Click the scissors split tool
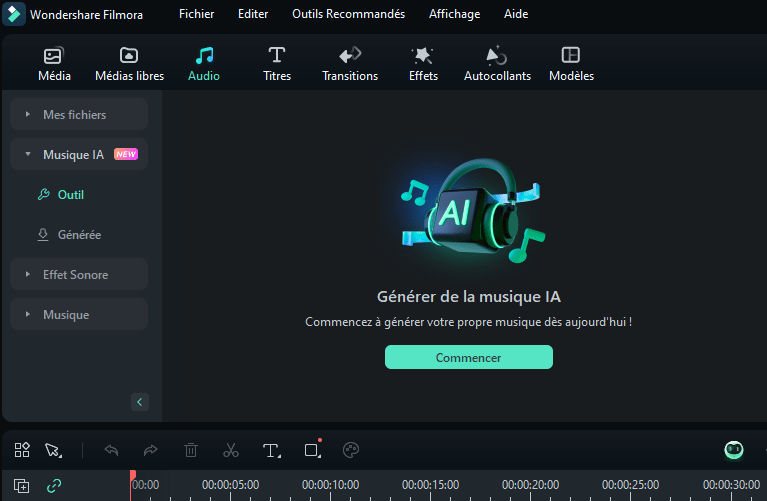Image resolution: width=767 pixels, height=501 pixels. 231,450
